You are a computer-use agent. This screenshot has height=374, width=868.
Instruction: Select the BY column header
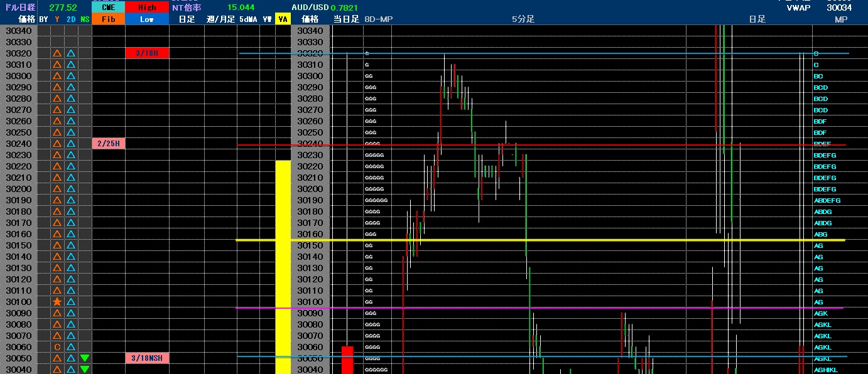pyautogui.click(x=43, y=19)
